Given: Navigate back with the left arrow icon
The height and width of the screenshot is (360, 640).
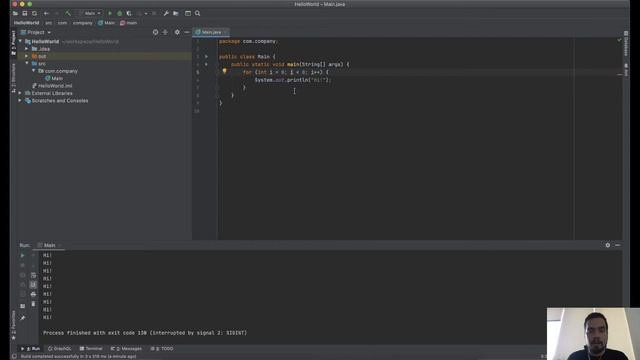Looking at the screenshot, I should tap(46, 13).
